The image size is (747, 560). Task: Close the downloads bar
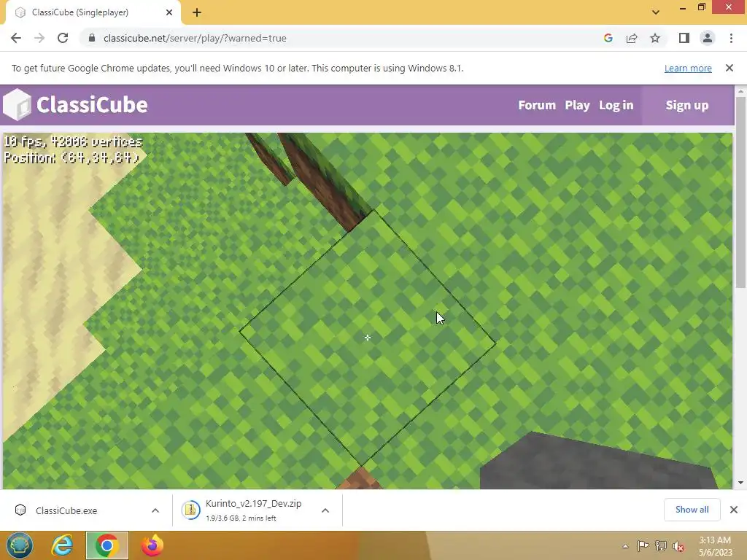[x=734, y=510]
